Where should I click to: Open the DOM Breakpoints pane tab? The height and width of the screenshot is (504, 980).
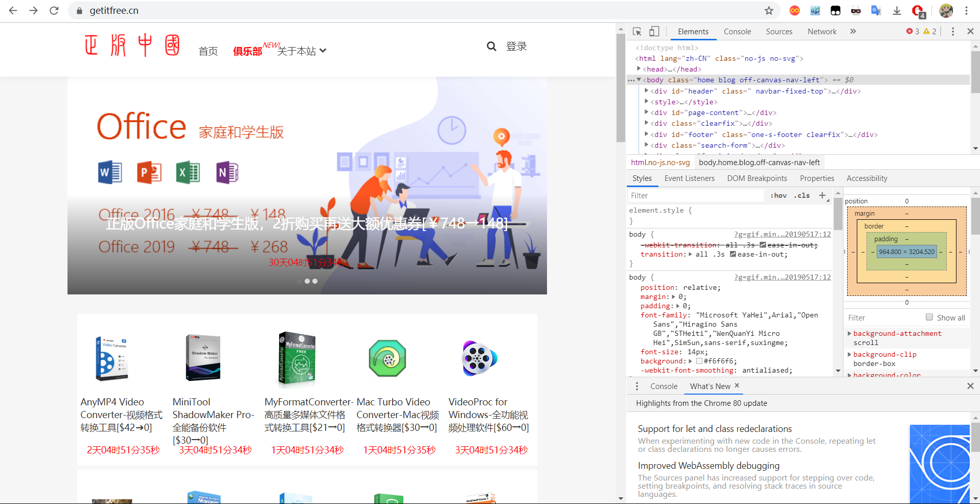(x=757, y=178)
